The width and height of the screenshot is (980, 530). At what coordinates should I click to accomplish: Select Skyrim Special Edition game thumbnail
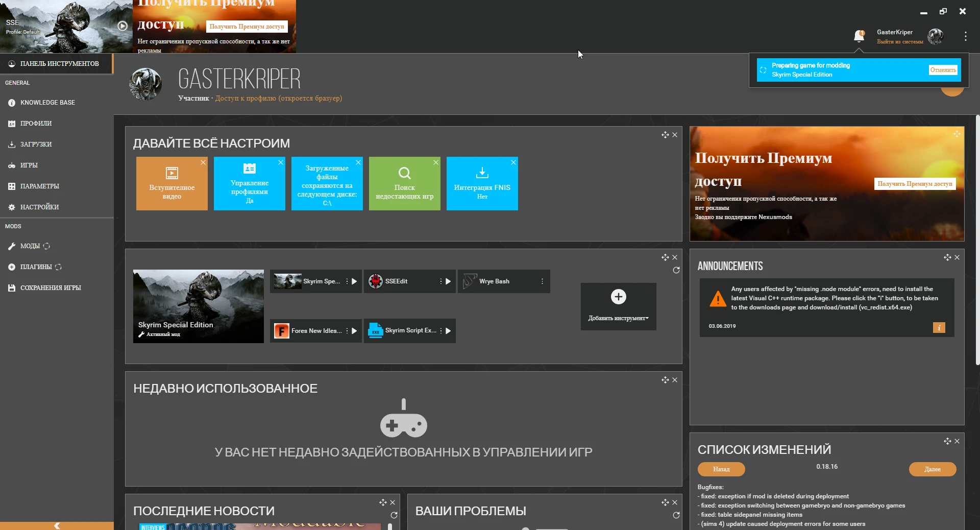pos(199,306)
